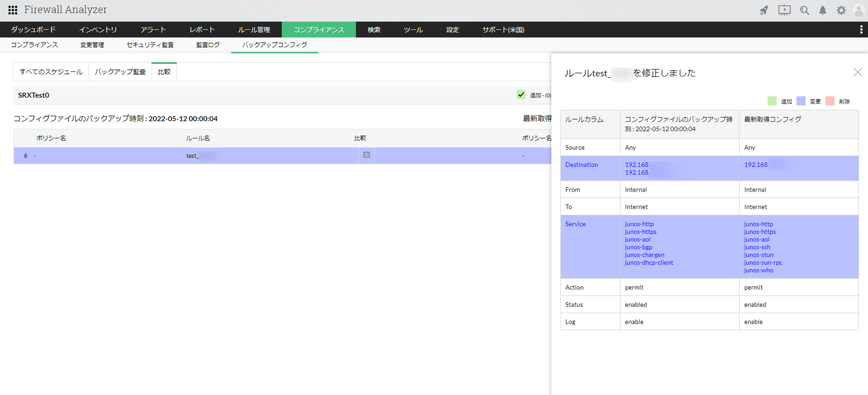The height and width of the screenshot is (395, 868).
Task: Switch to the バックアップ監査 tab
Action: (x=120, y=72)
